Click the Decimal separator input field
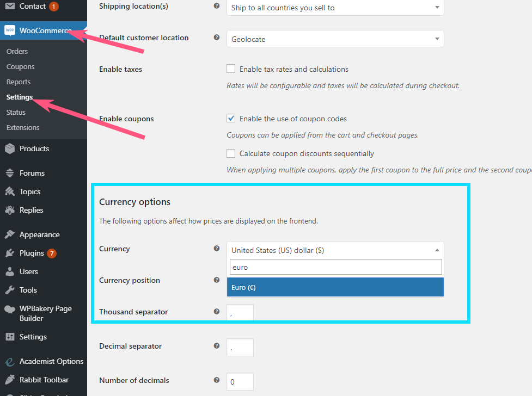Screen dimensions: 532x396 [x=240, y=347]
